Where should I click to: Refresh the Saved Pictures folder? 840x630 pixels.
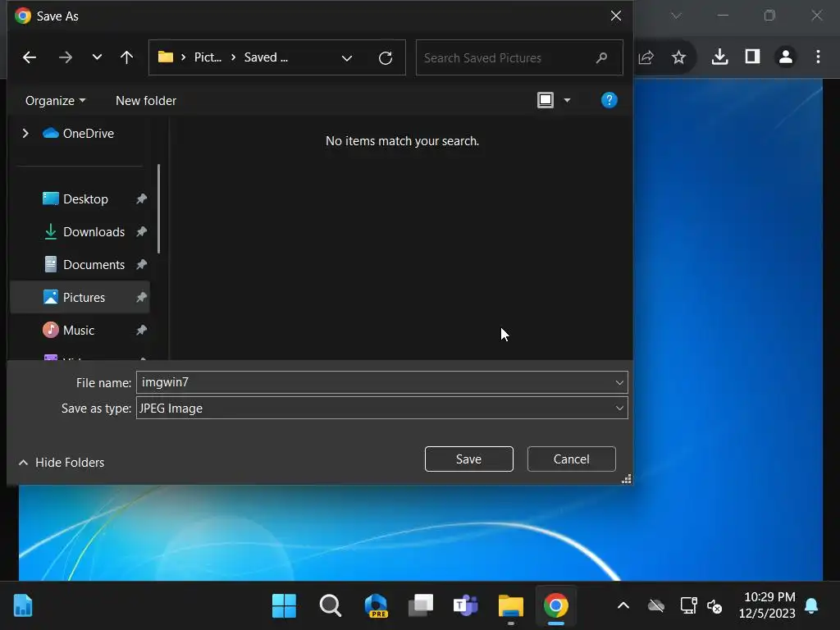386,58
